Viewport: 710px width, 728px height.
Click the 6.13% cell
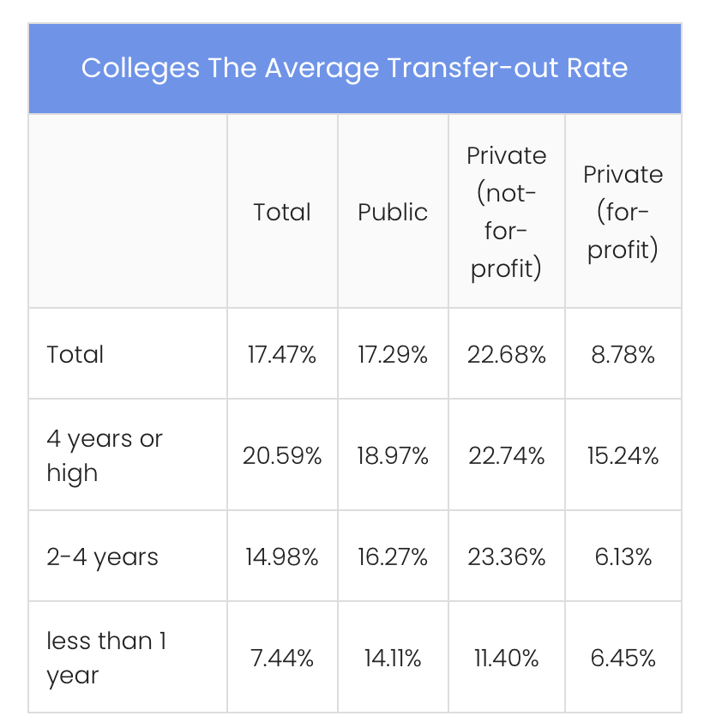coord(623,557)
